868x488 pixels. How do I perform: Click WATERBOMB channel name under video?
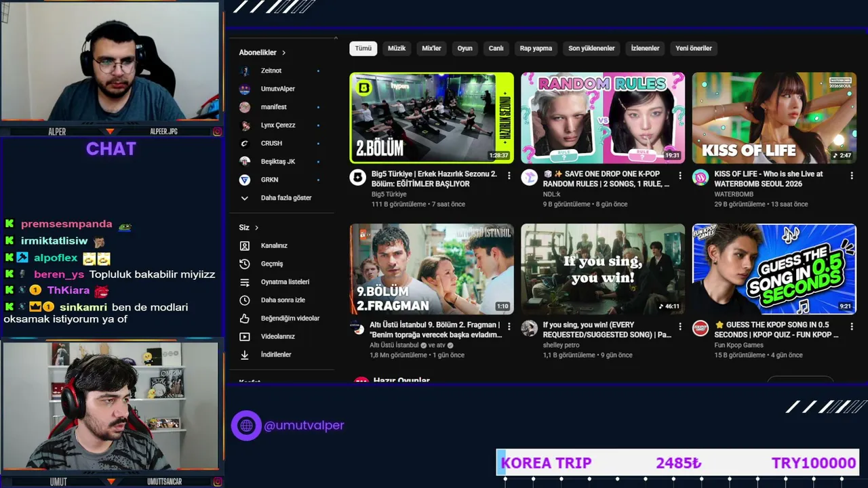coord(734,195)
